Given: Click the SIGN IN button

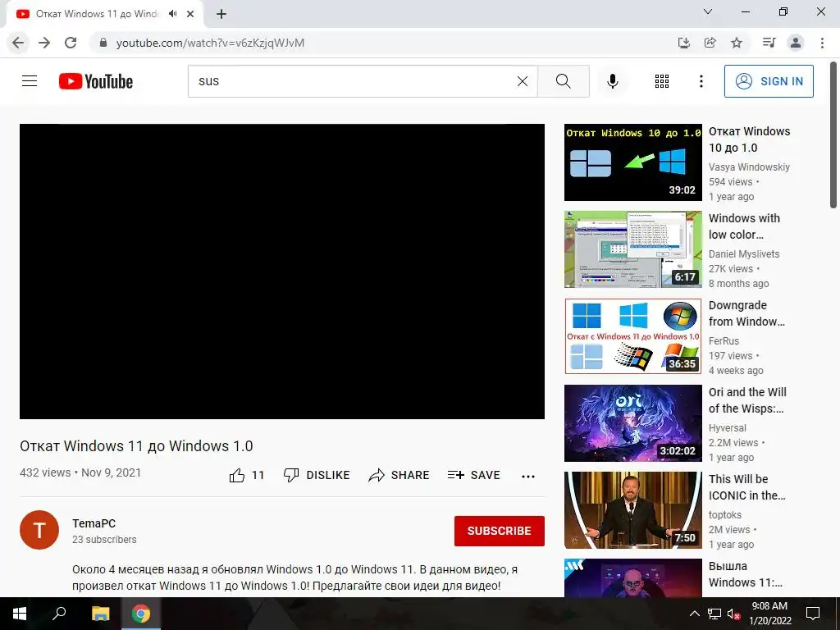Looking at the screenshot, I should [768, 81].
